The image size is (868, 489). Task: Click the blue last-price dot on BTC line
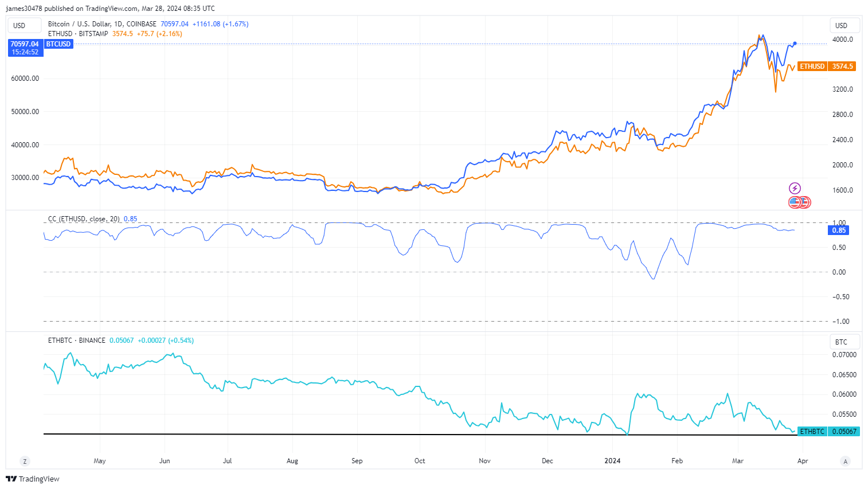[795, 44]
